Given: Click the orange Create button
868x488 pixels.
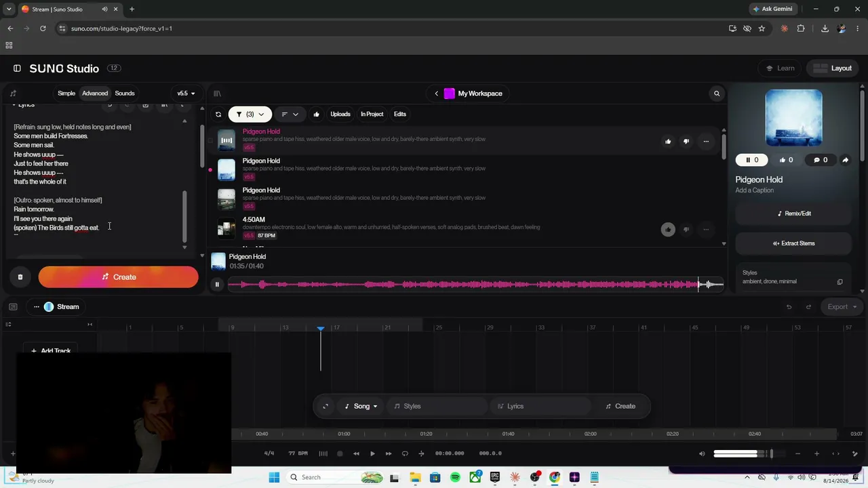Looking at the screenshot, I should pyautogui.click(x=118, y=277).
